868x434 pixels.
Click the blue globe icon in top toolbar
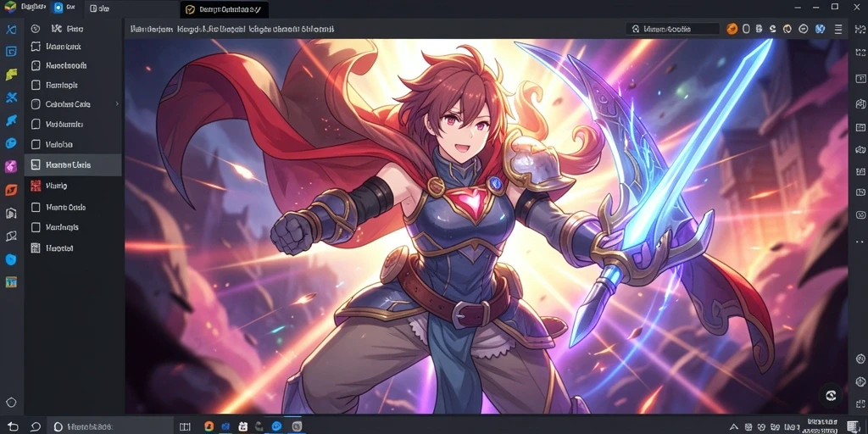click(820, 29)
